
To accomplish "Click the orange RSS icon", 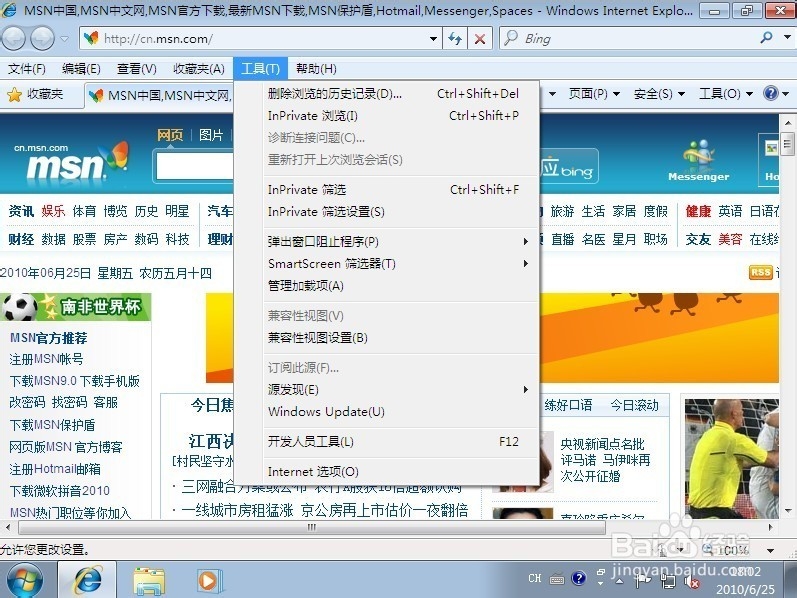I will pos(760,273).
